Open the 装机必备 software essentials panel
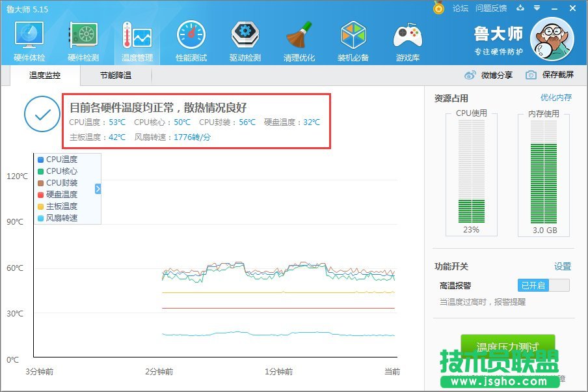 coord(353,39)
